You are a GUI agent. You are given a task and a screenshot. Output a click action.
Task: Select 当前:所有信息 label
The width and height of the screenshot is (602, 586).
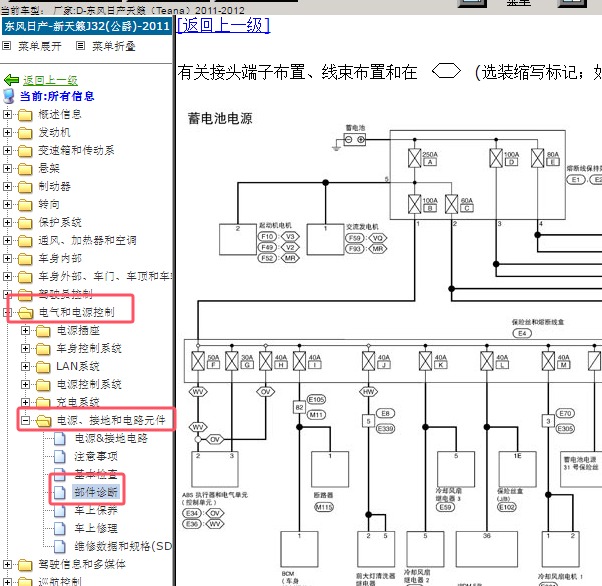click(x=57, y=96)
